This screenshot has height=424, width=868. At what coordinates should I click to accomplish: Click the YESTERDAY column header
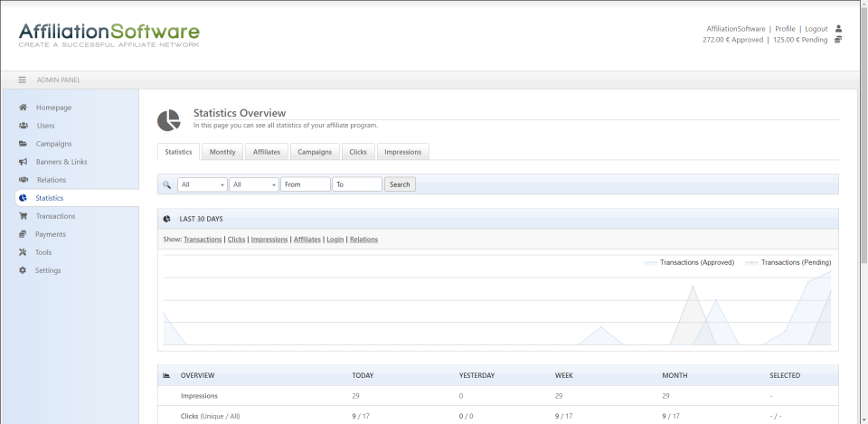(x=476, y=375)
